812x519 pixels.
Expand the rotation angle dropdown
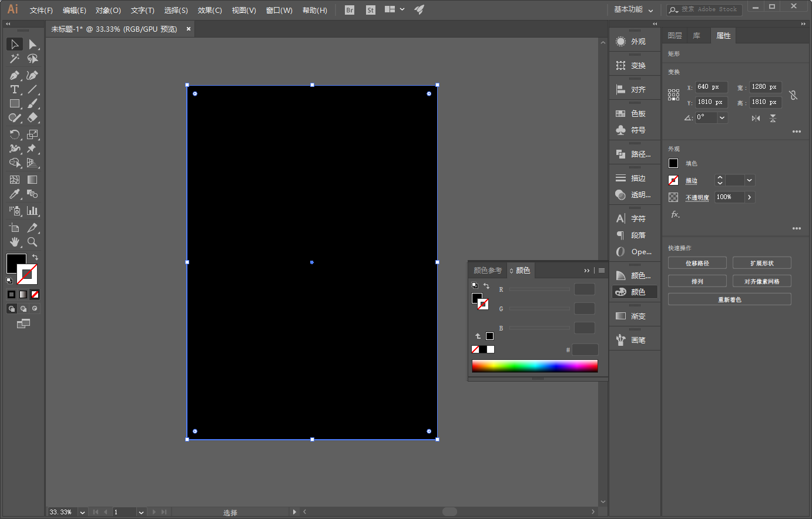click(722, 117)
